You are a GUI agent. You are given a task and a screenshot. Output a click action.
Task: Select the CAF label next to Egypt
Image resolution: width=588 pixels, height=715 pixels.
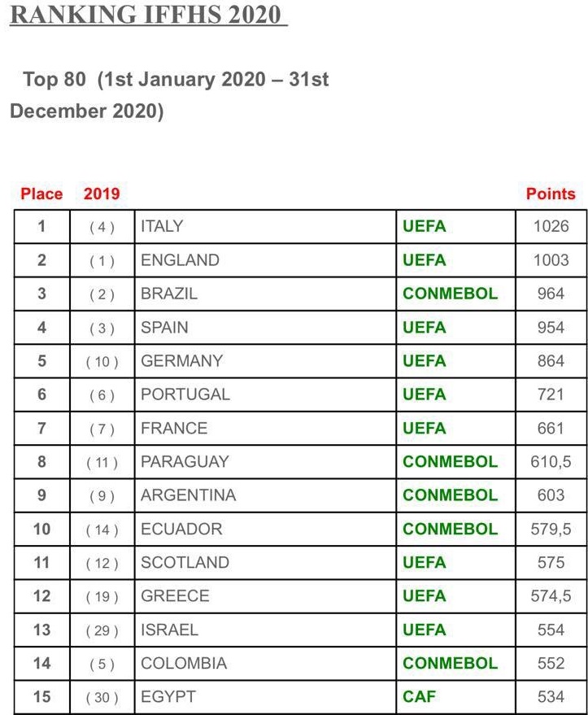click(x=420, y=697)
